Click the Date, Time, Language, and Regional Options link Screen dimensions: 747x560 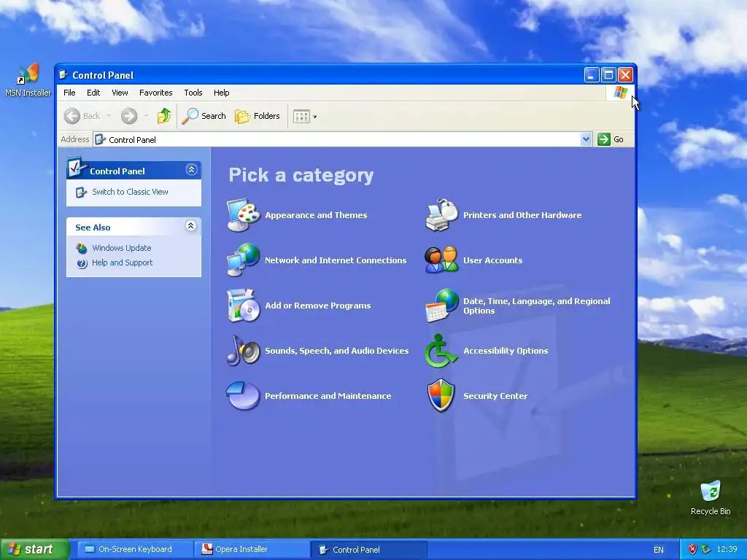pyautogui.click(x=537, y=306)
